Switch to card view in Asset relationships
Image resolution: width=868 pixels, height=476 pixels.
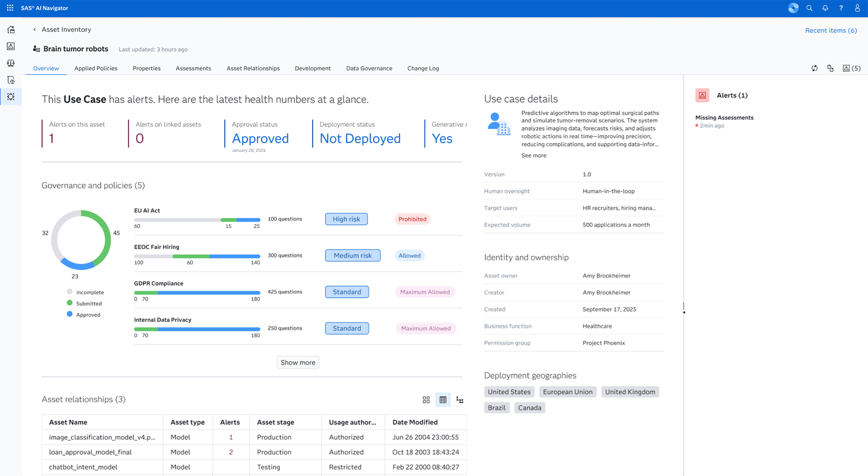pos(426,400)
